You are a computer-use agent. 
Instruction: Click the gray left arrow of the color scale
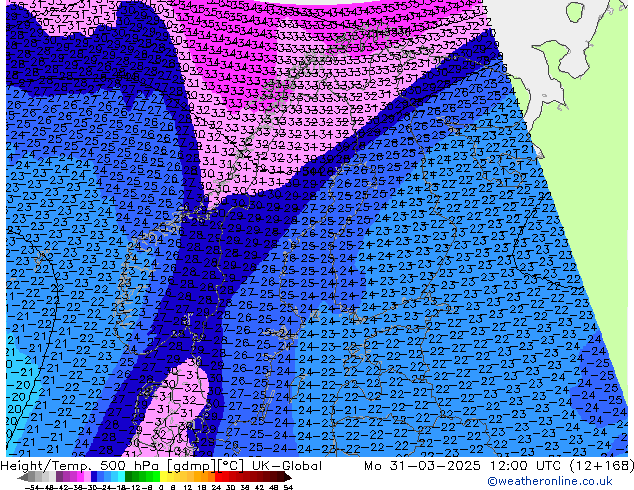[x=22, y=477]
